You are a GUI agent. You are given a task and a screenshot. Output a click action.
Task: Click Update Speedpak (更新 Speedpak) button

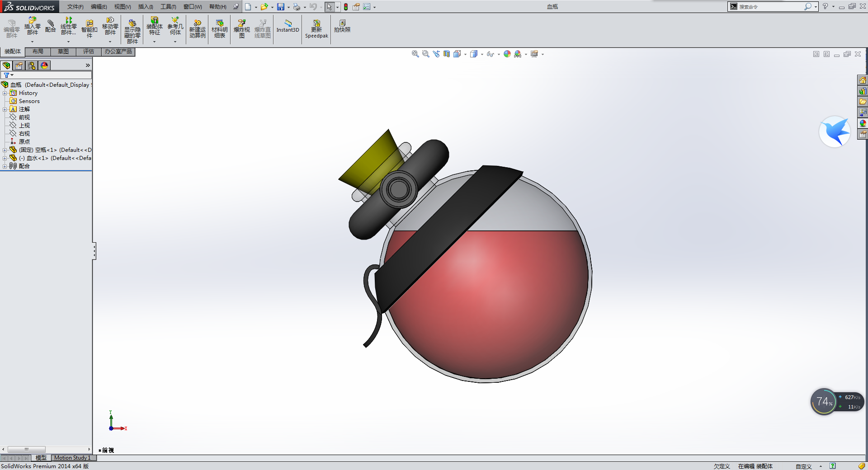[x=316, y=29]
